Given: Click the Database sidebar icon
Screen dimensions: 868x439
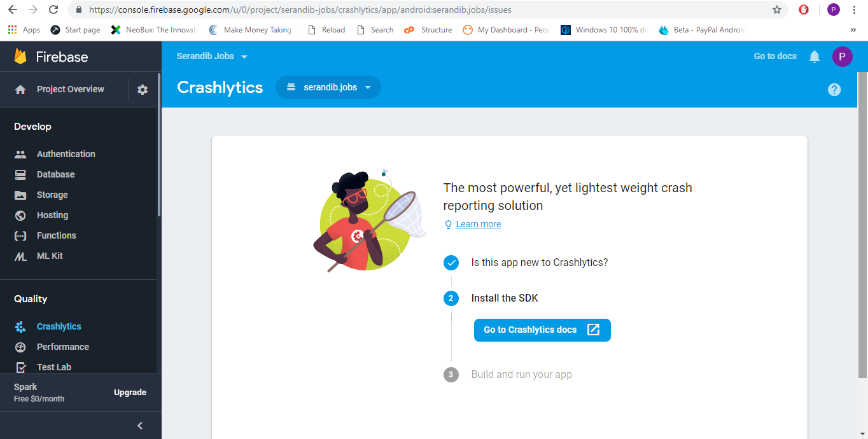Looking at the screenshot, I should pos(20,174).
